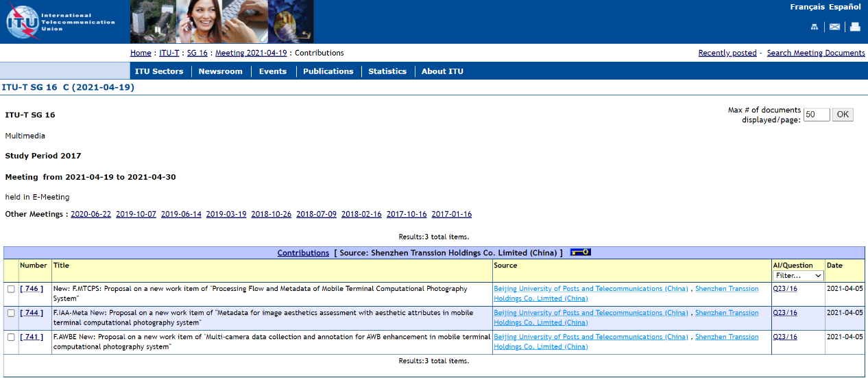Open the sitemap icon in the header
Image resolution: width=868 pixels, height=378 pixels.
pos(815,27)
